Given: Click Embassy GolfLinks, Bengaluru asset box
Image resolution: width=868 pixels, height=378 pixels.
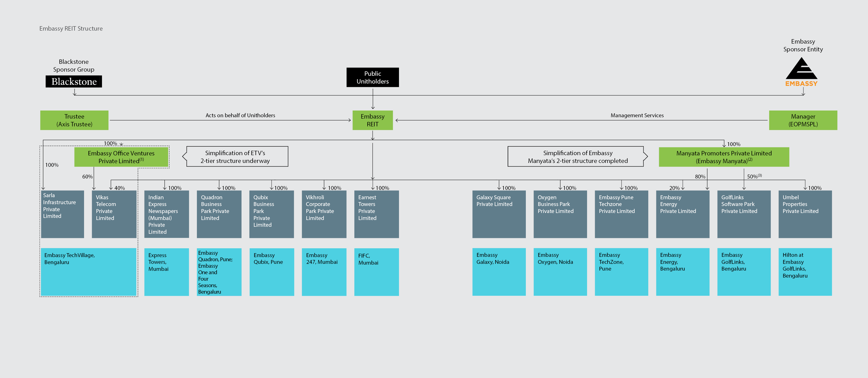Looking at the screenshot, I should click(744, 272).
